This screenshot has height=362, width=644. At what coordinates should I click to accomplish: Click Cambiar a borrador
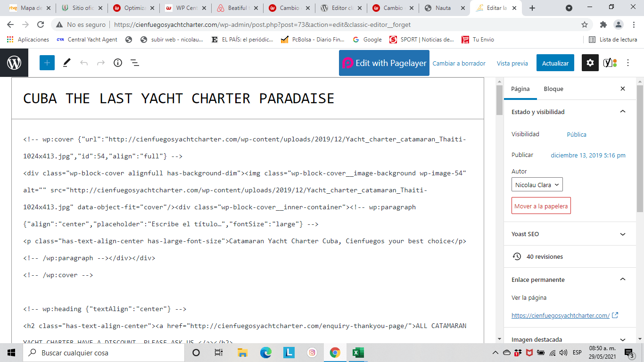[459, 63]
